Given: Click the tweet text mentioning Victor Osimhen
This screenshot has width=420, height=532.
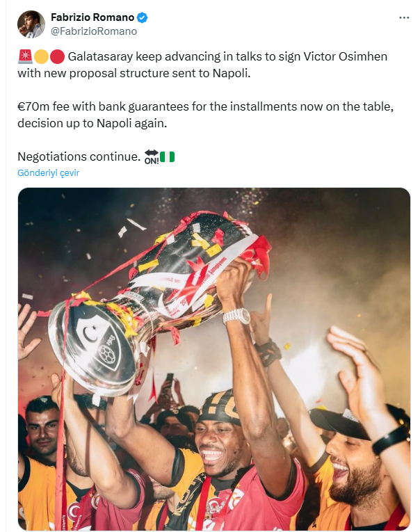Looking at the screenshot, I should click(202, 65).
